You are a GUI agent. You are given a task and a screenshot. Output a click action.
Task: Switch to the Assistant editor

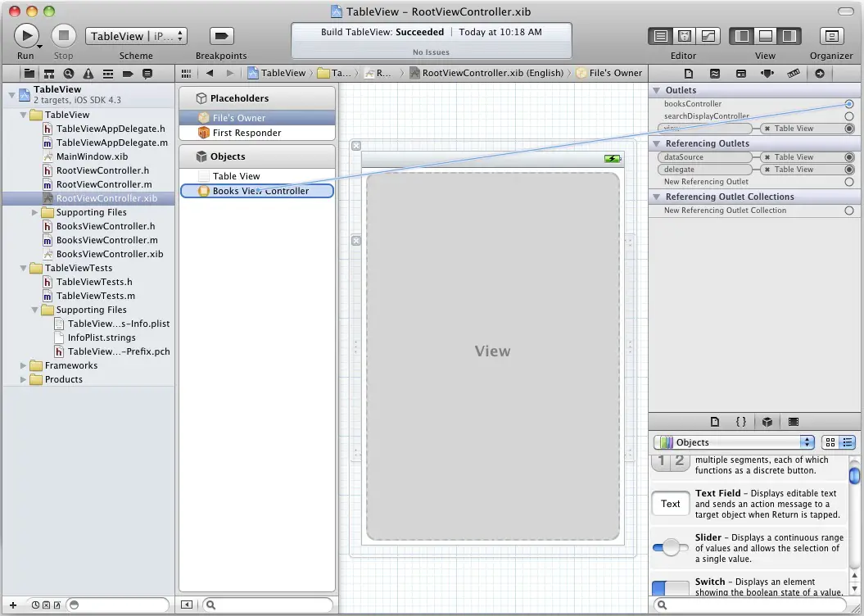(684, 36)
